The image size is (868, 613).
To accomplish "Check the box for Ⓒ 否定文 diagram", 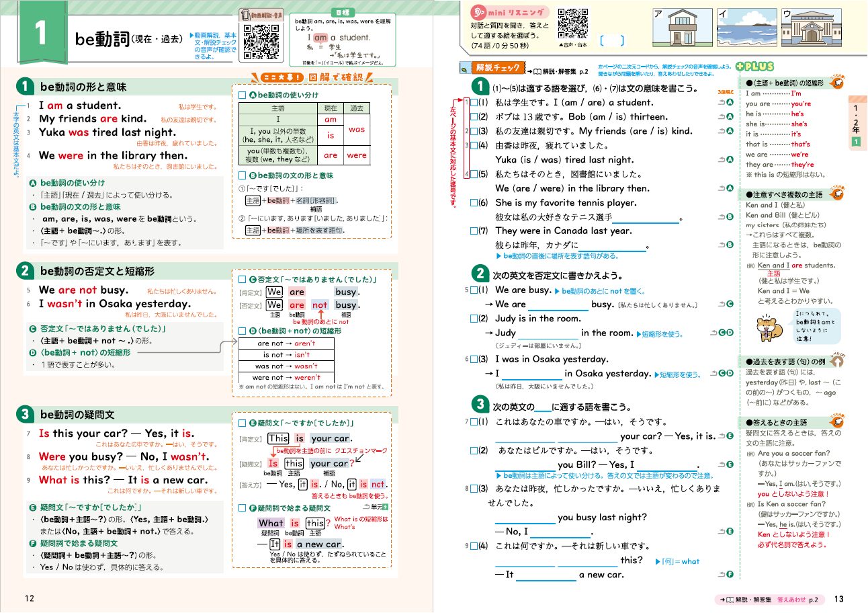I will [243, 279].
